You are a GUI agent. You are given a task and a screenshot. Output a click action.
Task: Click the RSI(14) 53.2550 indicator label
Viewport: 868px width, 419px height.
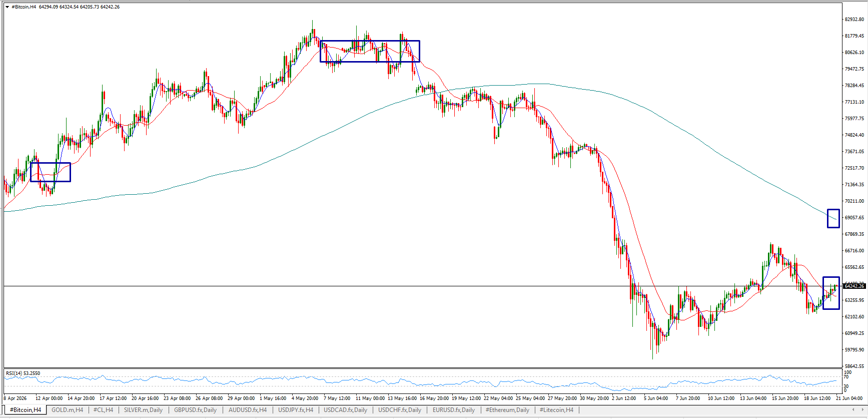(23, 373)
